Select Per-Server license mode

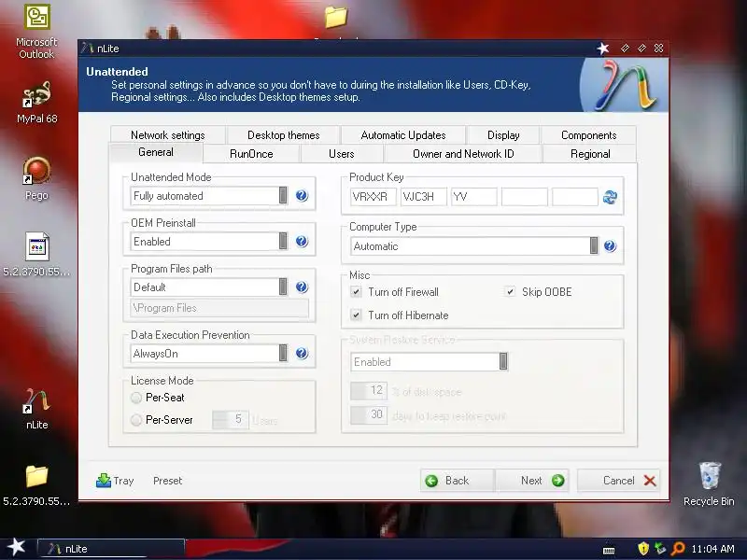click(x=136, y=419)
